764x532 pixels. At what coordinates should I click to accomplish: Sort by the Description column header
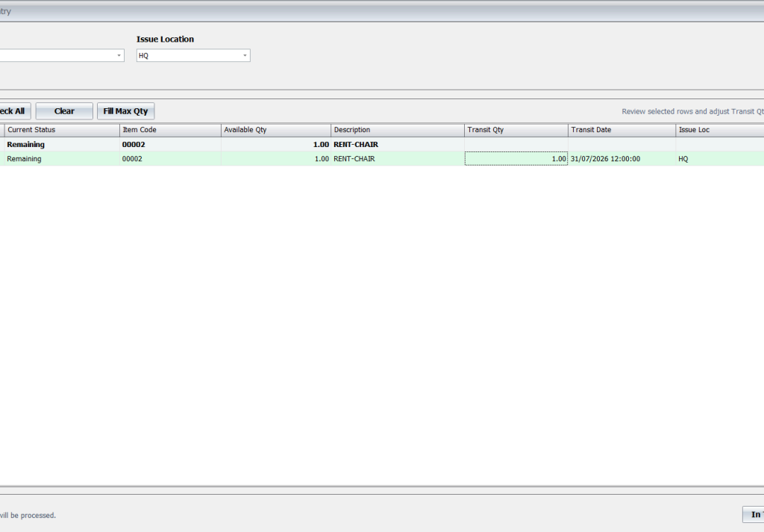pyautogui.click(x=398, y=130)
